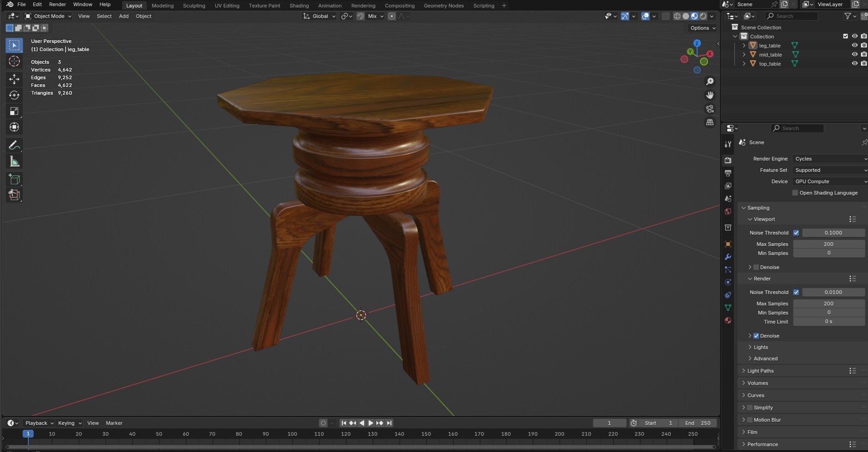Open the Render menu
The height and width of the screenshot is (452, 868).
point(57,5)
